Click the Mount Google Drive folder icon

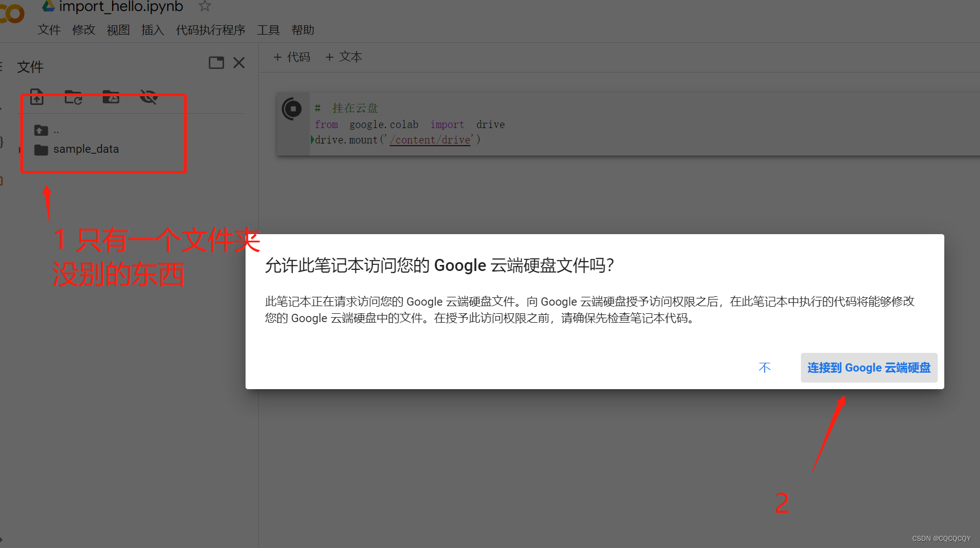coord(111,97)
